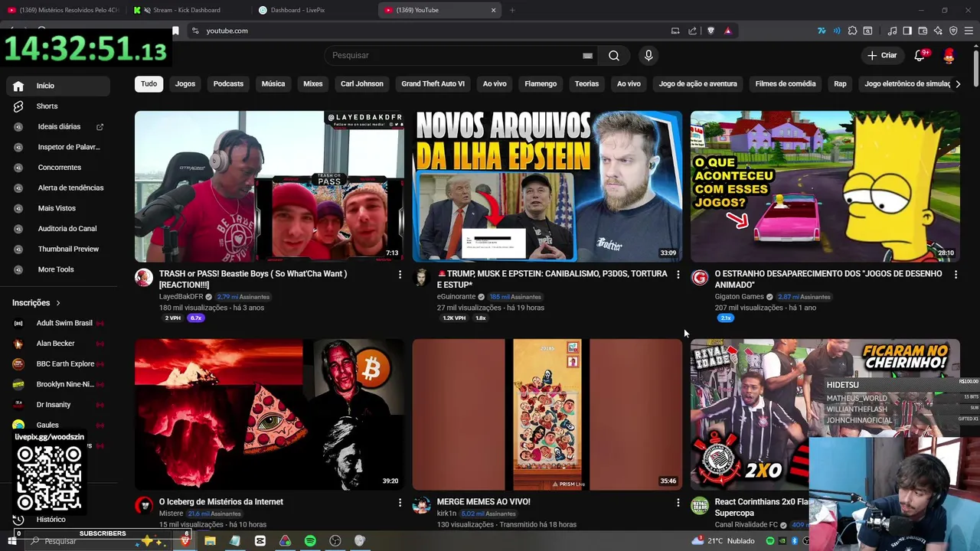Click the Windows taskbar search box
980x551 pixels.
pos(100,541)
